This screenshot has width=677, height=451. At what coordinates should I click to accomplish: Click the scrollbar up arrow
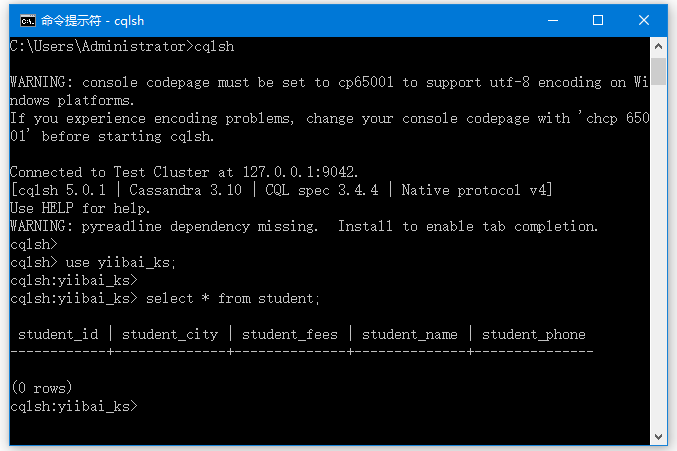pos(659,46)
